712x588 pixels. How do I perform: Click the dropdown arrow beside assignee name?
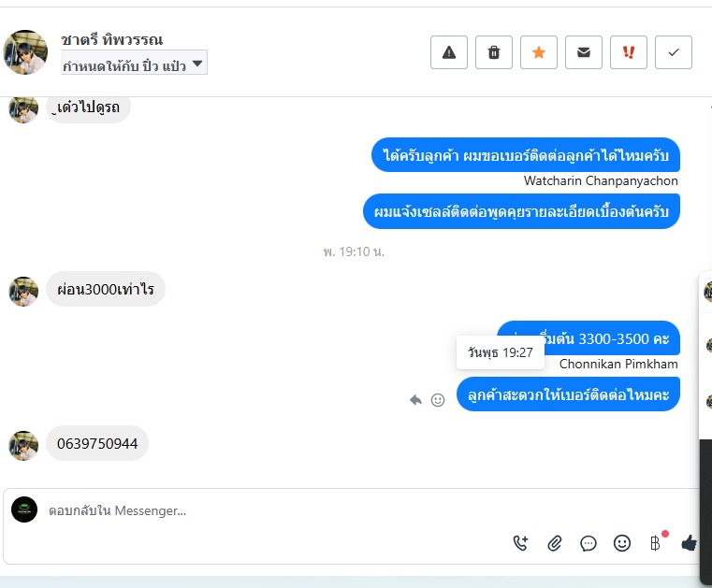[x=197, y=63]
